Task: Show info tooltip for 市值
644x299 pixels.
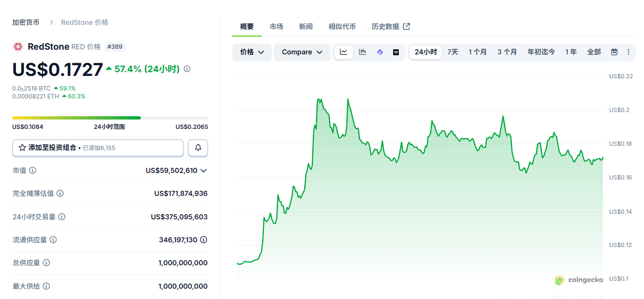Action: coord(32,171)
